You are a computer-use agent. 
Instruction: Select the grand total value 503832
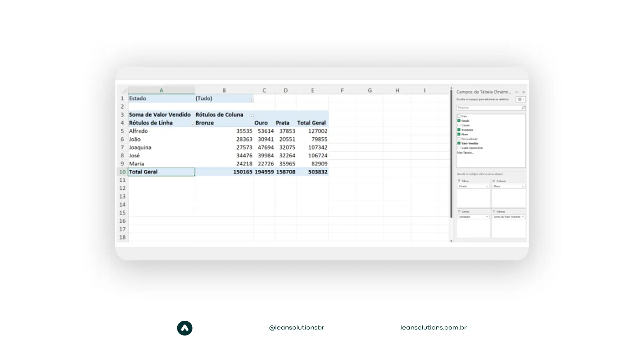[x=318, y=172]
